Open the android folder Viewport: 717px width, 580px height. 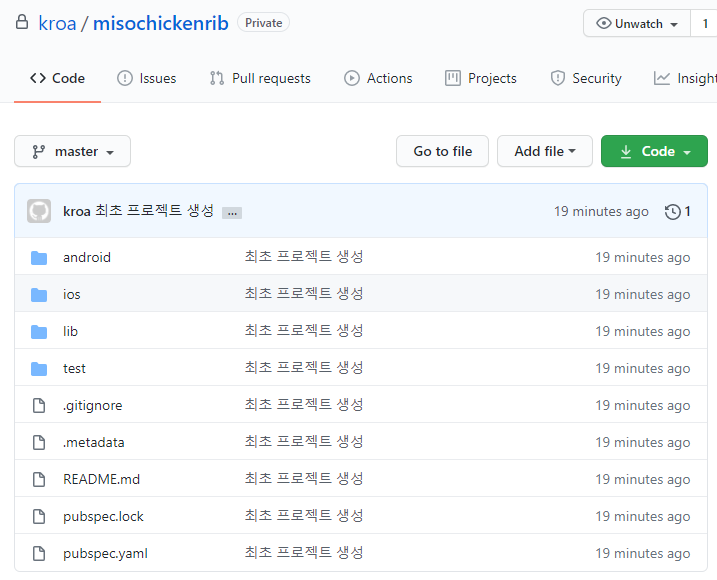coord(87,258)
